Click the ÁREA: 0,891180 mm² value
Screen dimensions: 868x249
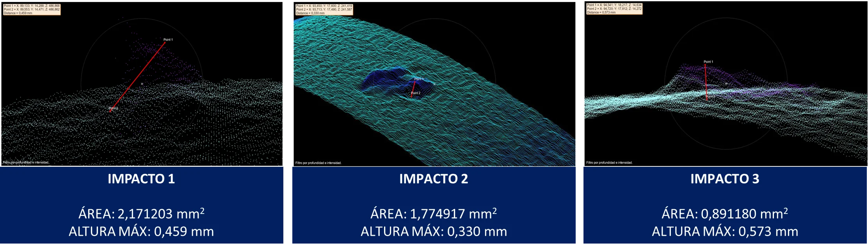click(x=725, y=214)
